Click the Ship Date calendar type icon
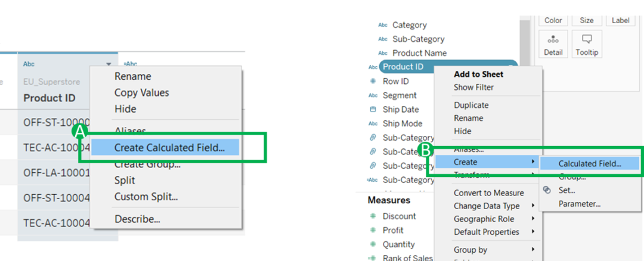The image size is (644, 261). (373, 110)
